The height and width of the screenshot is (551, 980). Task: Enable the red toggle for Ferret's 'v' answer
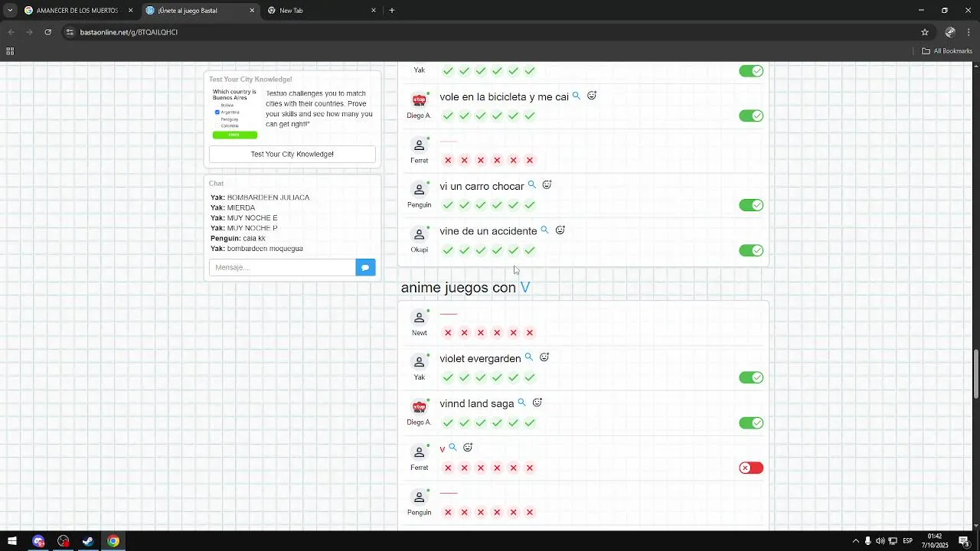751,468
